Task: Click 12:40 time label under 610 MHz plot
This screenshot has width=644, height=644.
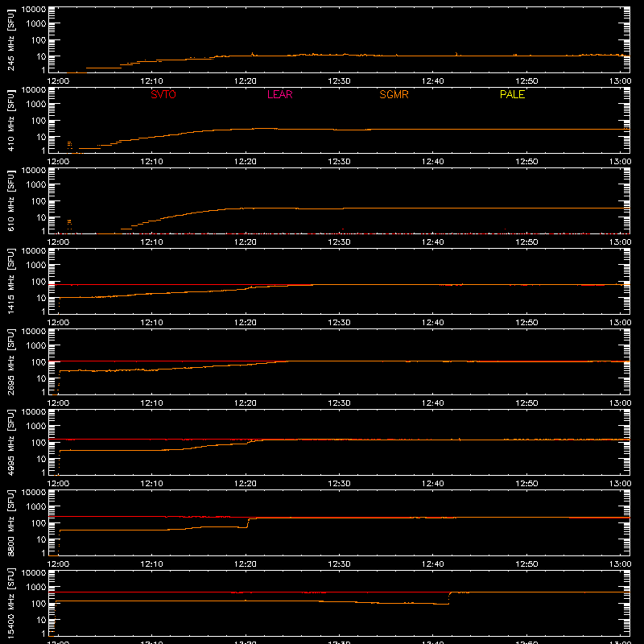Action: click(x=433, y=242)
